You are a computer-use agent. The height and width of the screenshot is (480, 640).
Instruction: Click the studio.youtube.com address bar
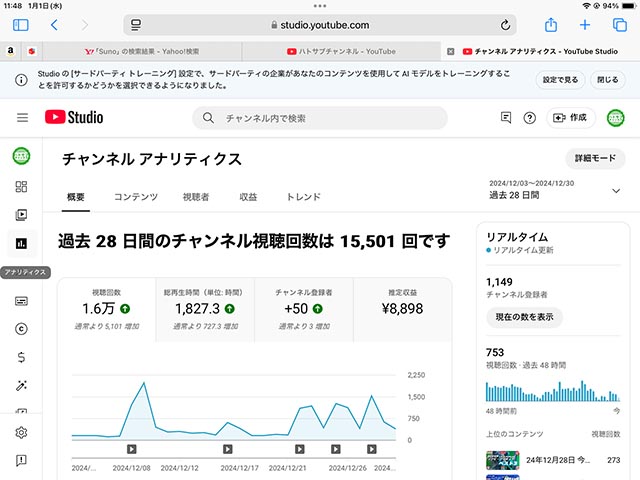320,25
